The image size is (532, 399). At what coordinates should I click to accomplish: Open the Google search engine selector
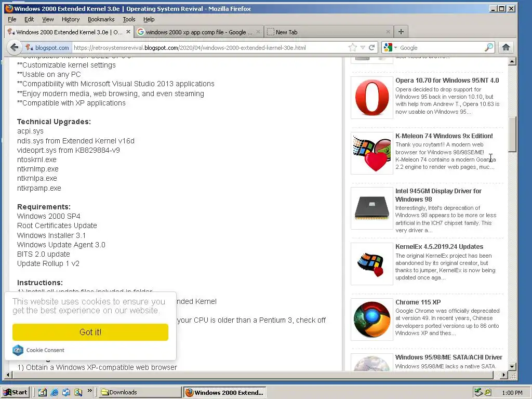point(390,47)
